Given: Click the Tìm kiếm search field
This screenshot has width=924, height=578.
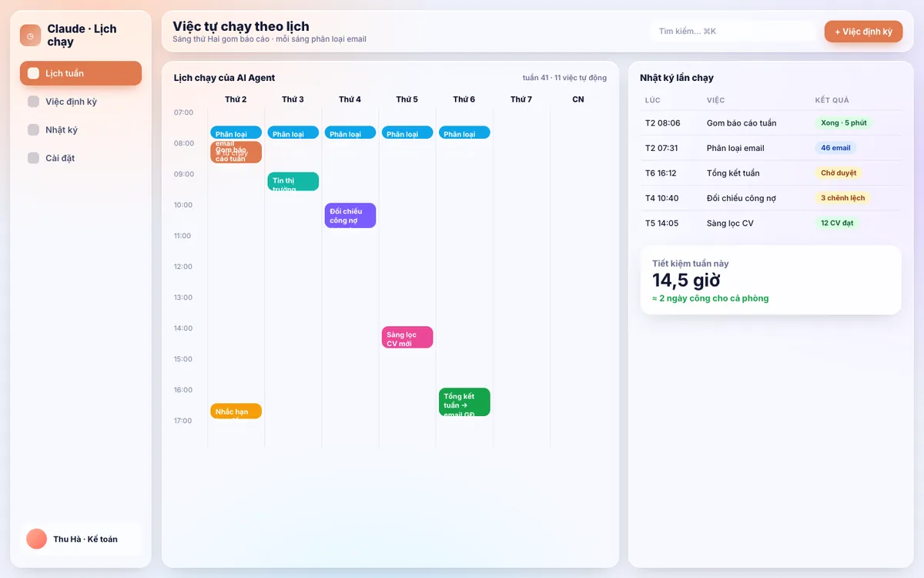Looking at the screenshot, I should coord(733,31).
